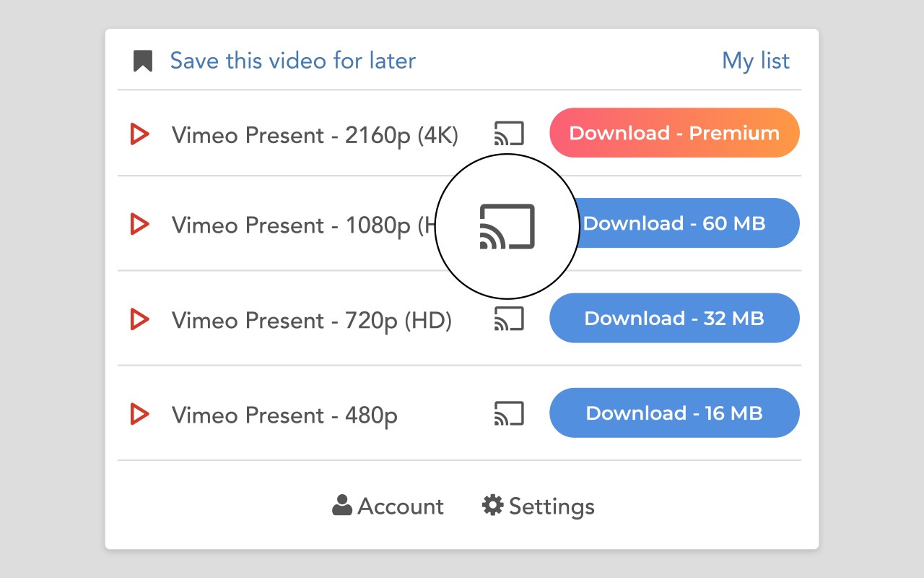The image size is (924, 578).
Task: Play the 1080p video preview
Action: coord(139,224)
